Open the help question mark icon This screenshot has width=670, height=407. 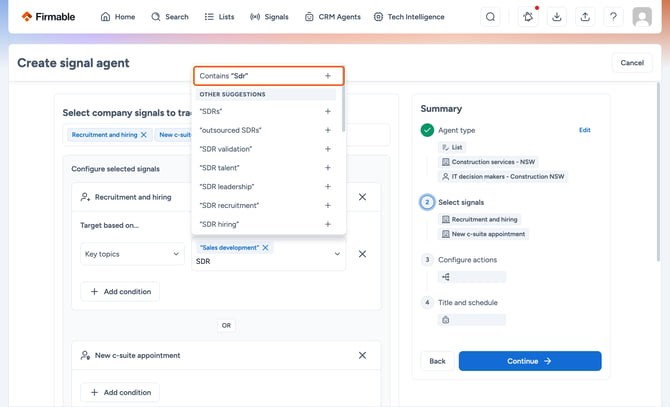pyautogui.click(x=613, y=17)
